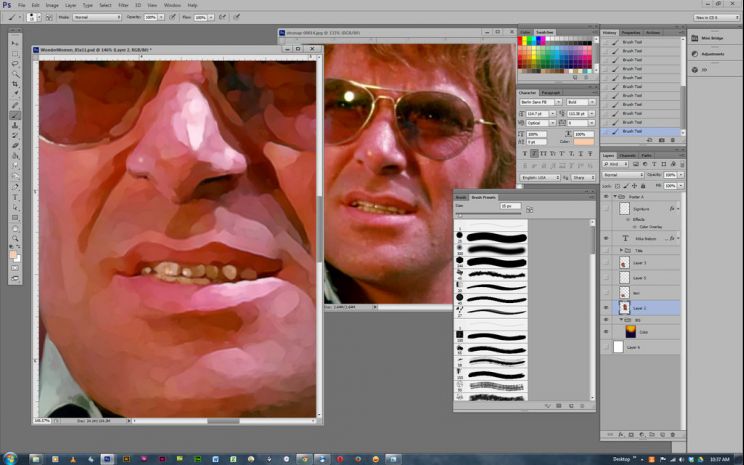Toggle the Brush panel from Brush Presets

530,209
